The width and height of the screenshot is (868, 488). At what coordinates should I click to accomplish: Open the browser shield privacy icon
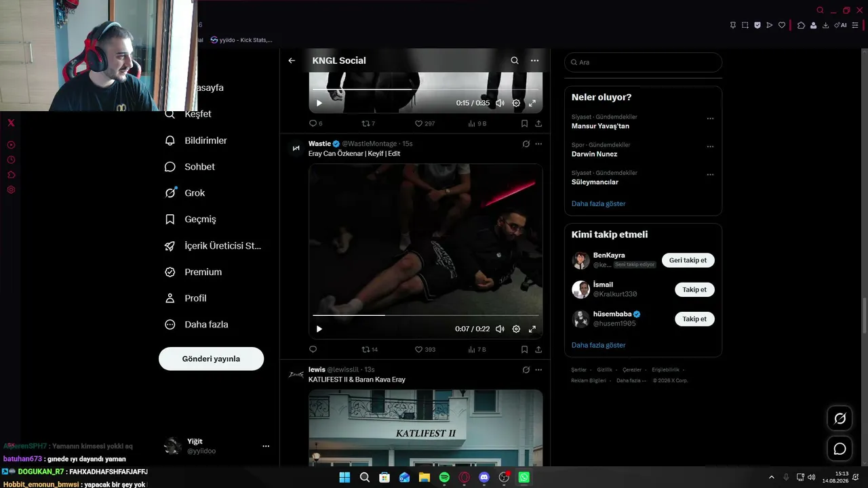pyautogui.click(x=757, y=25)
